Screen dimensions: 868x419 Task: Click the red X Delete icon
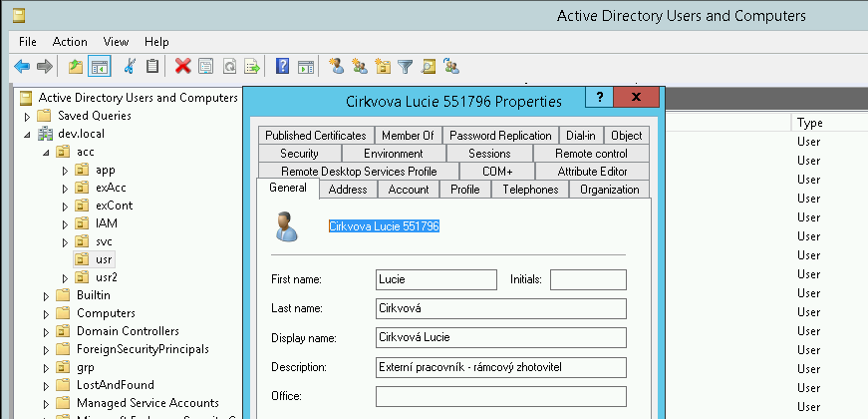coord(182,67)
